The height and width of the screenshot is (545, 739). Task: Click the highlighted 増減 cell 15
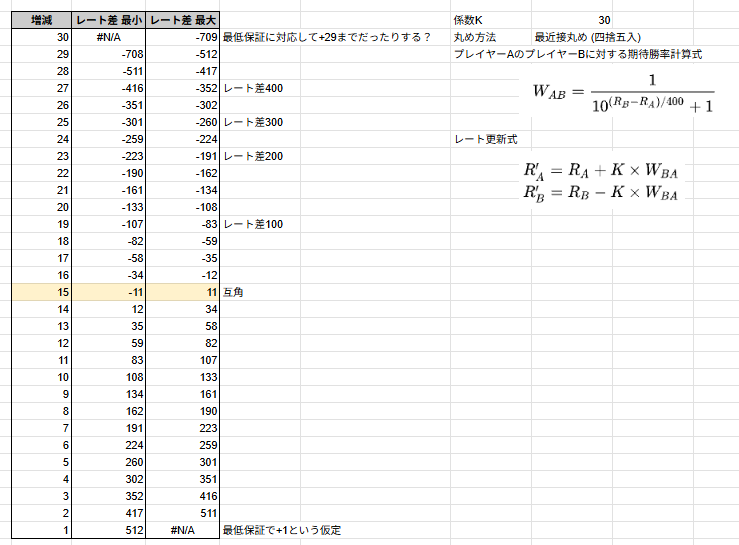click(41, 292)
